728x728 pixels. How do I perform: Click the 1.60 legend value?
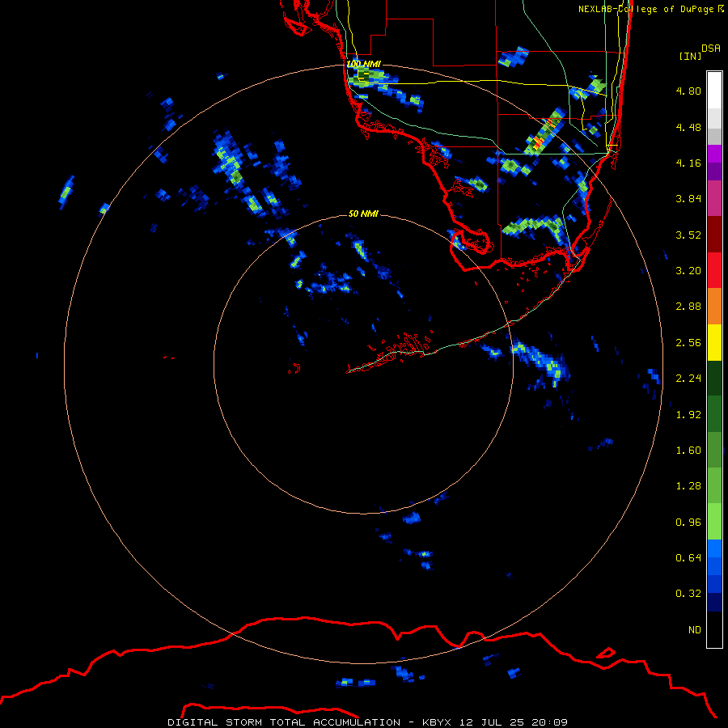point(688,451)
